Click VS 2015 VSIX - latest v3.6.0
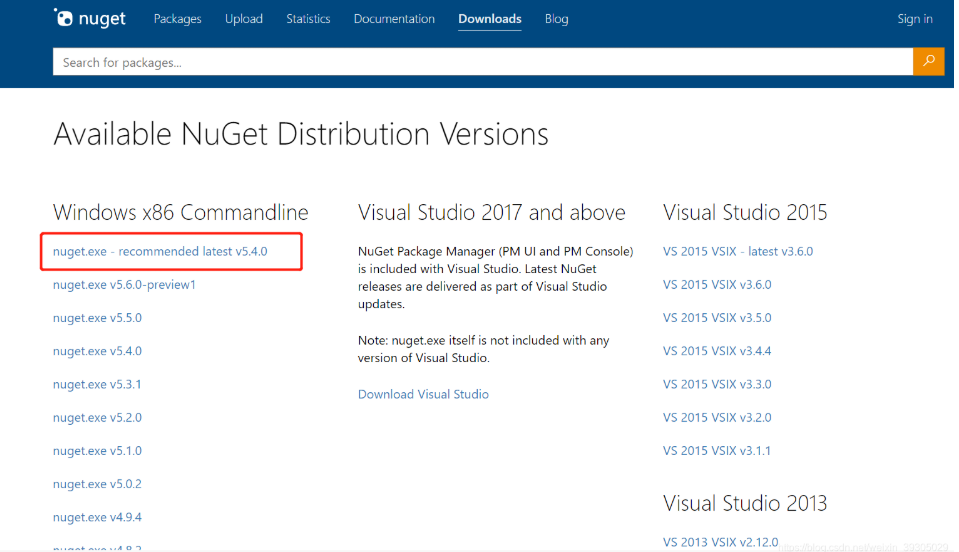Screen dimensions: 959x552 pyautogui.click(x=738, y=251)
